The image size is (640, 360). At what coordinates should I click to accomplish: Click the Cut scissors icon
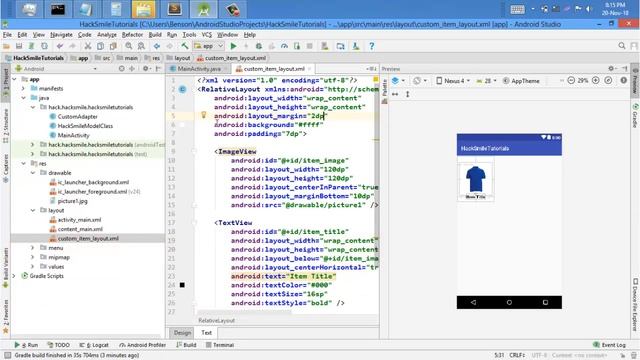pos(87,46)
